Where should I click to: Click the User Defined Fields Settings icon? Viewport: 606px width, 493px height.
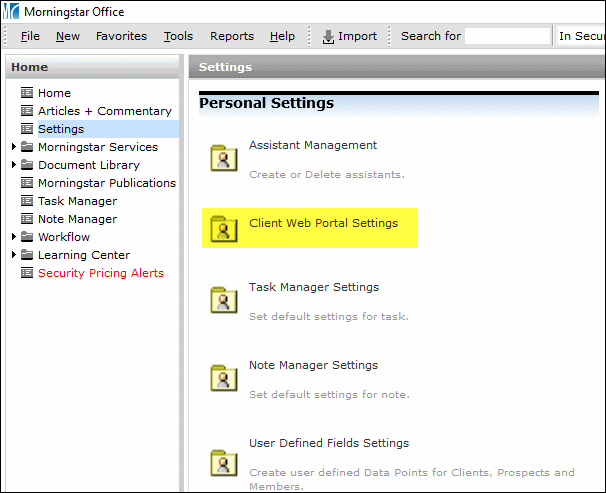tap(223, 461)
